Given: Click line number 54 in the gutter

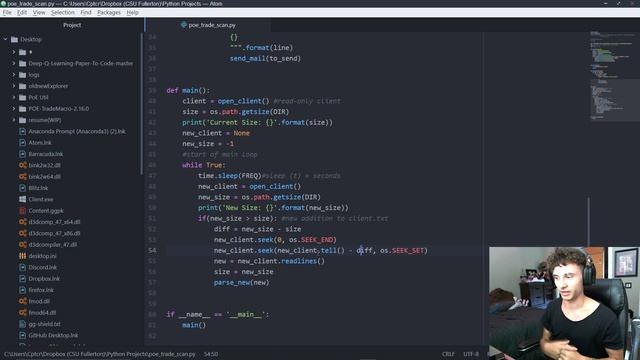Looking at the screenshot, I should tap(152, 250).
